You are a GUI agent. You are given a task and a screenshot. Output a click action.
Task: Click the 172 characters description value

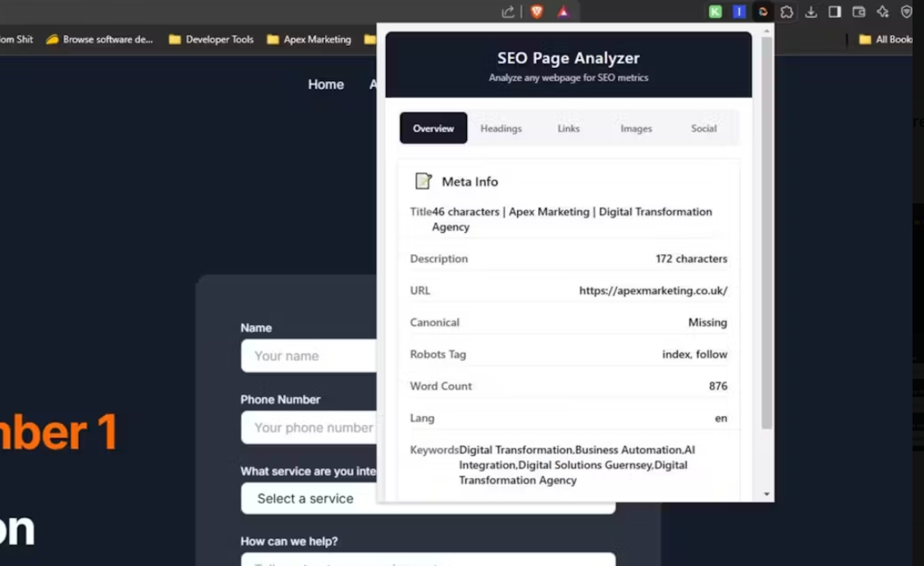(x=691, y=258)
